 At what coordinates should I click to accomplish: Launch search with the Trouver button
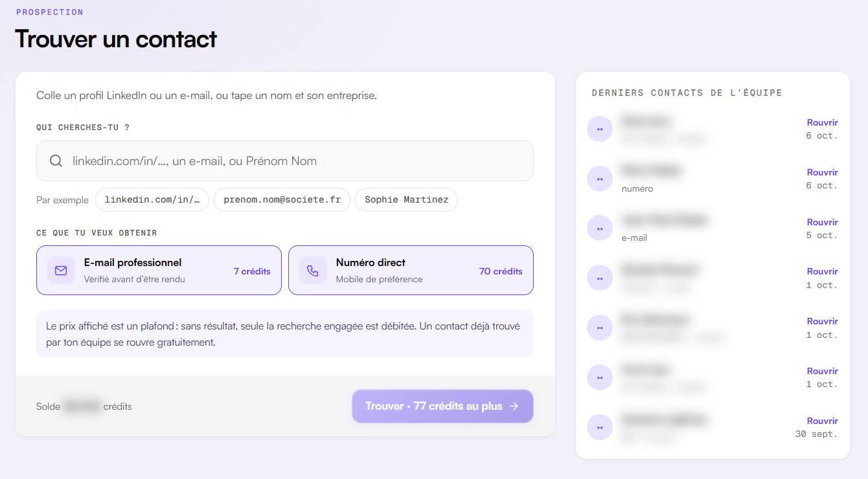coord(442,407)
